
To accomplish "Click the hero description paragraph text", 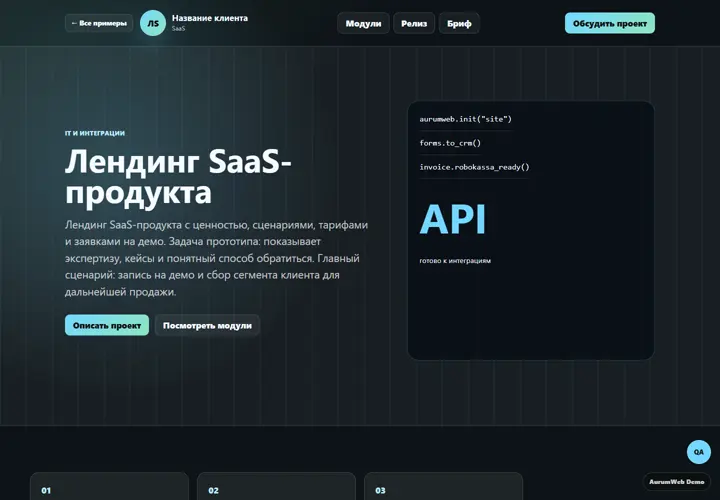I will pyautogui.click(x=217, y=258).
